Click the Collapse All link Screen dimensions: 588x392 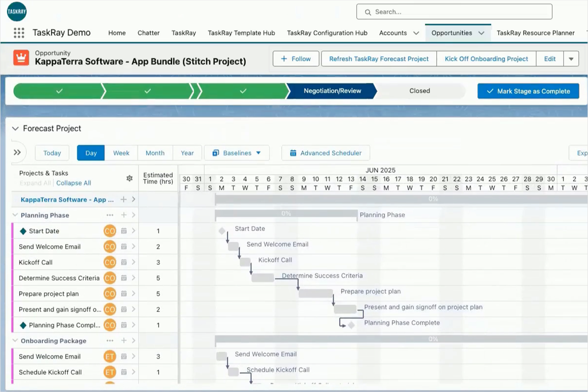pos(73,183)
